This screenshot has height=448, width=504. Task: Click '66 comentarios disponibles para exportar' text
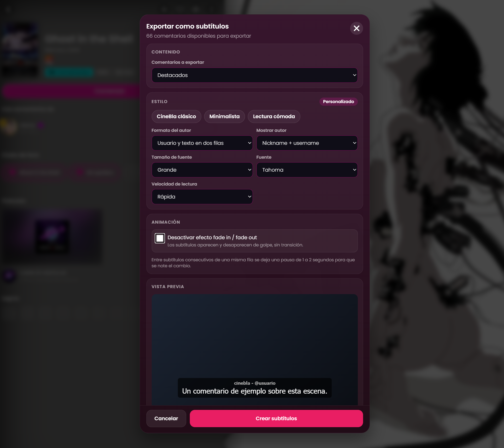[198, 36]
